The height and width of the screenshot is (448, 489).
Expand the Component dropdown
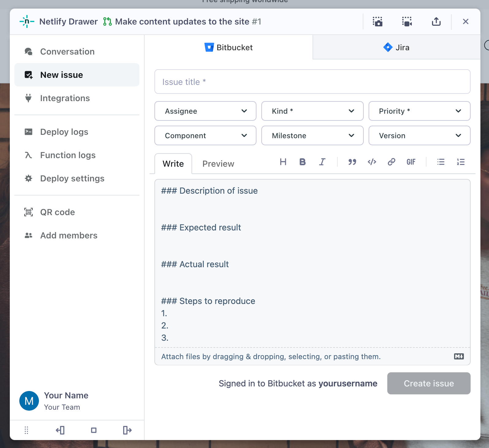pyautogui.click(x=205, y=135)
